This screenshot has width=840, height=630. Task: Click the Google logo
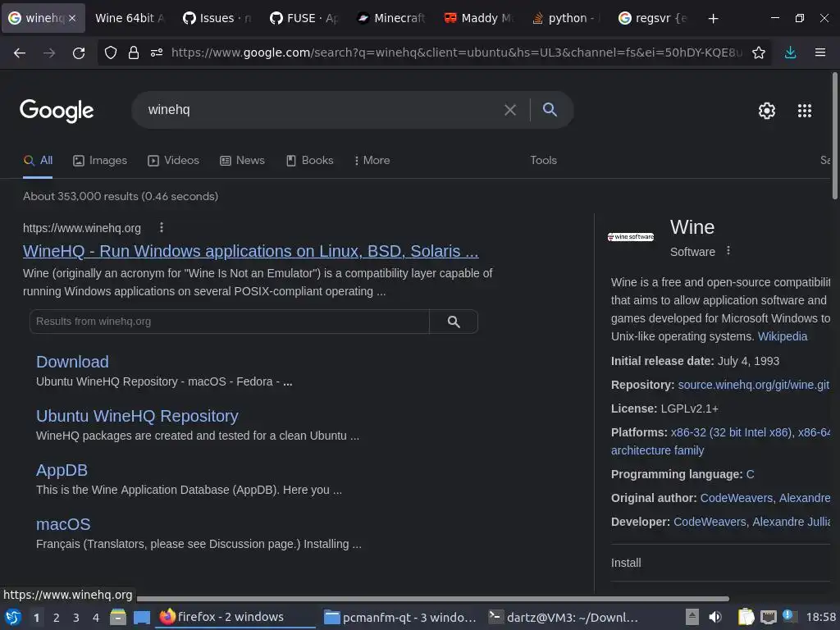[57, 111]
